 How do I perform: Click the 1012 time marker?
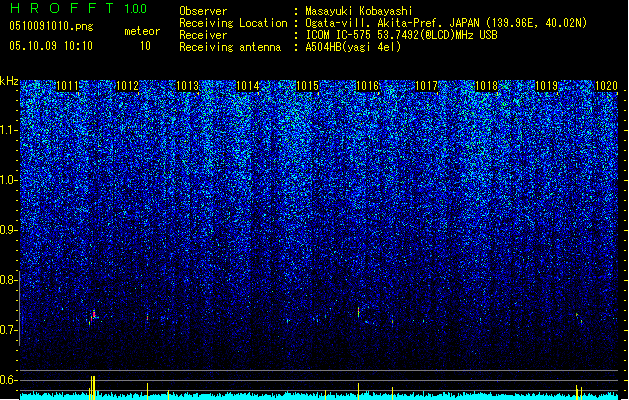click(x=127, y=86)
